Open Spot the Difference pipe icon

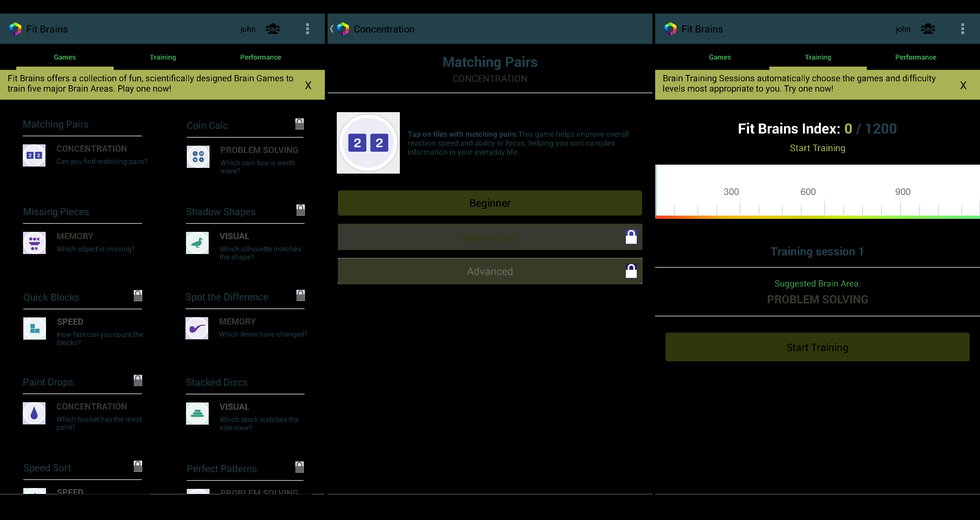pos(197,328)
